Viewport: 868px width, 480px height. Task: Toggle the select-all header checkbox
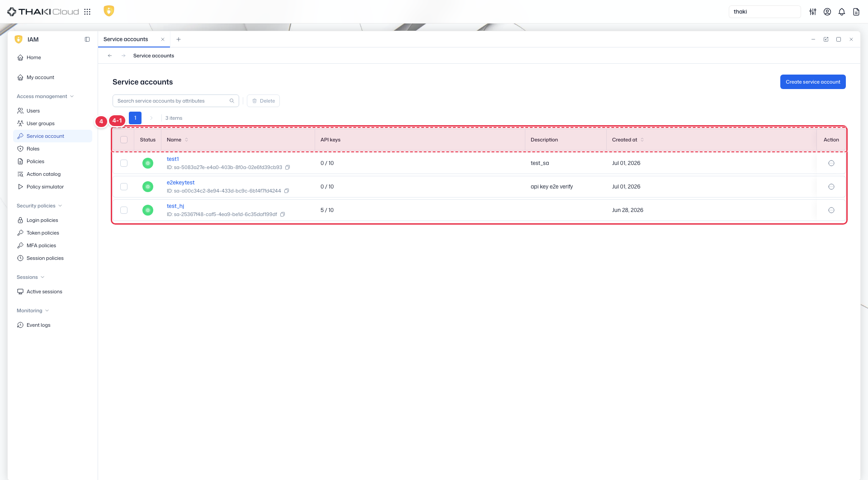click(124, 140)
